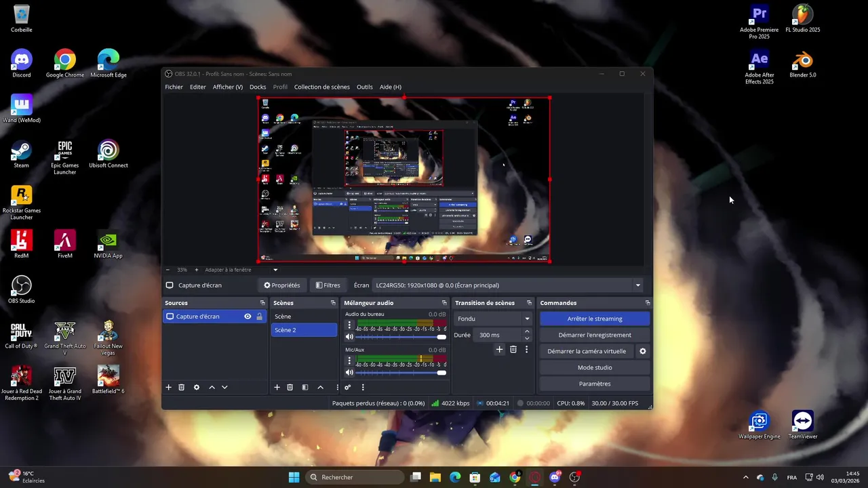Open Filtres button for source
The image size is (868, 488).
328,285
